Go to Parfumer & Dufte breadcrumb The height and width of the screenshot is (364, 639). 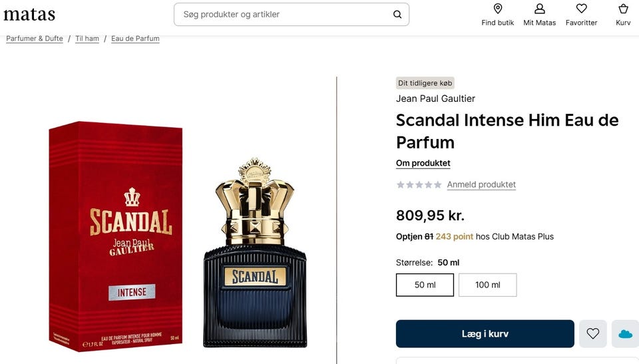tap(35, 39)
